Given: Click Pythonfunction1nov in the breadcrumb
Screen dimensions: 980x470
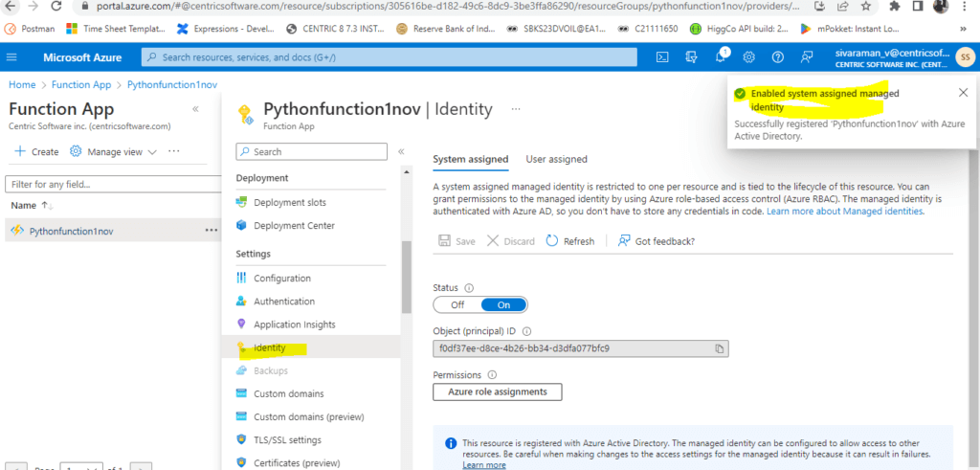Looking at the screenshot, I should coord(172,84).
